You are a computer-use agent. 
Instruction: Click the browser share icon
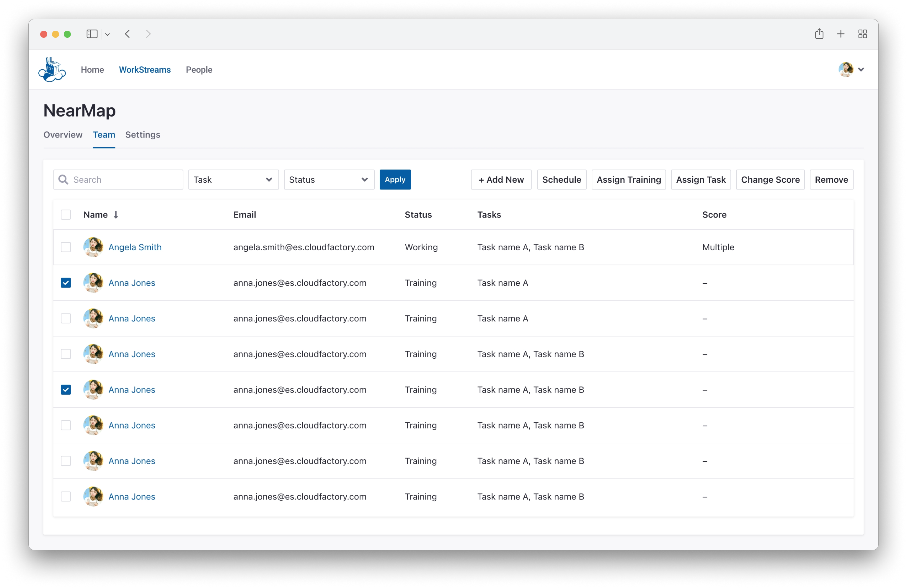point(819,34)
